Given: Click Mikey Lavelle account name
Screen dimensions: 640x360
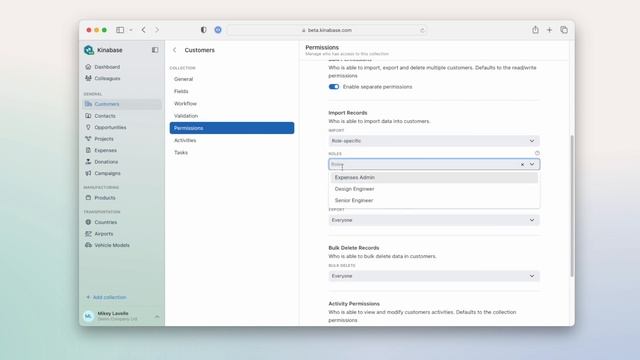Looking at the screenshot, I should pyautogui.click(x=113, y=313).
